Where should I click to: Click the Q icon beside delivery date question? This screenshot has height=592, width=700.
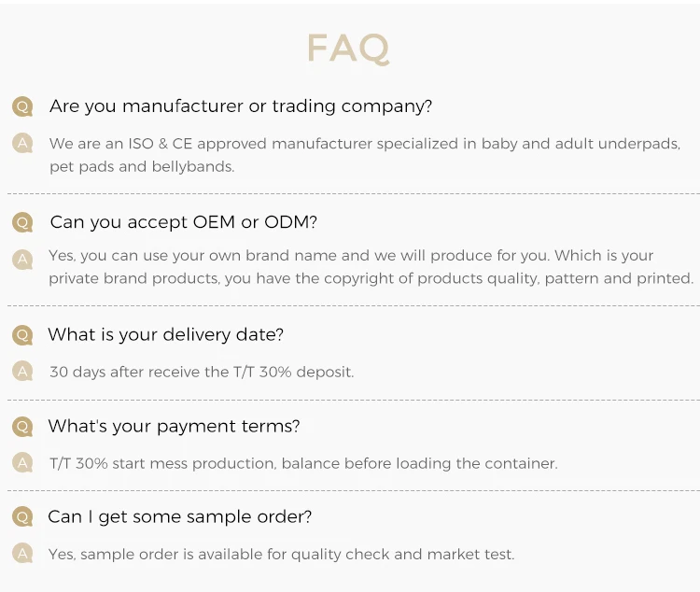pyautogui.click(x=22, y=334)
